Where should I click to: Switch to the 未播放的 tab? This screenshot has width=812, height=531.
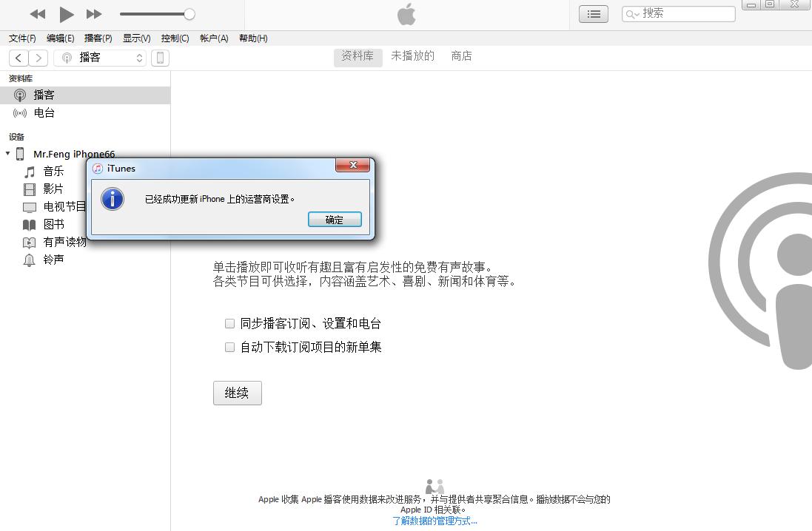(x=413, y=56)
